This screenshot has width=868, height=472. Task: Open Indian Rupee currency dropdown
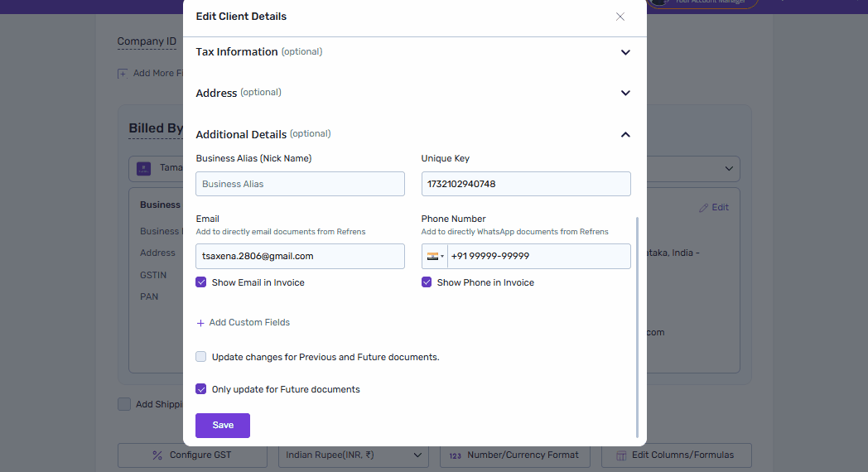353,455
